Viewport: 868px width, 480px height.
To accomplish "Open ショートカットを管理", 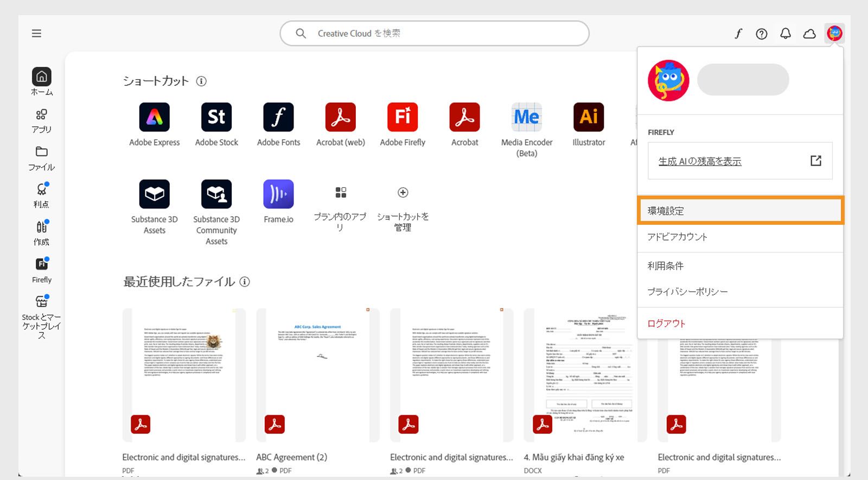I will click(403, 209).
